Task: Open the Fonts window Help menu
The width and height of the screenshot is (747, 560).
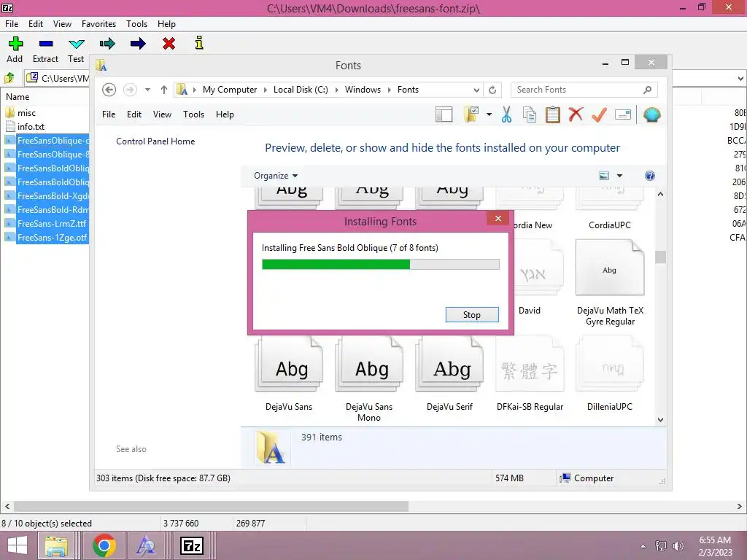Action: [x=225, y=114]
